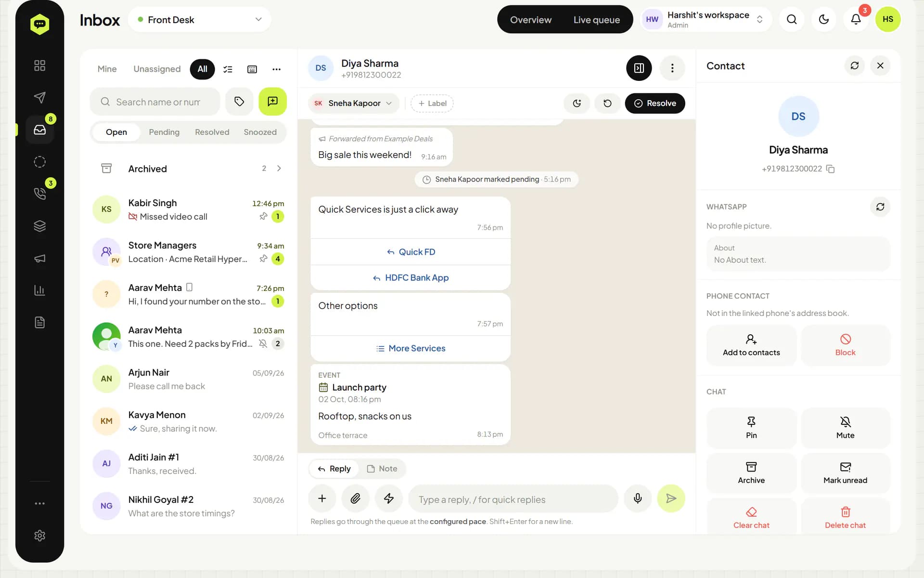This screenshot has width=924, height=578.
Task: Select the All tab
Action: (202, 69)
